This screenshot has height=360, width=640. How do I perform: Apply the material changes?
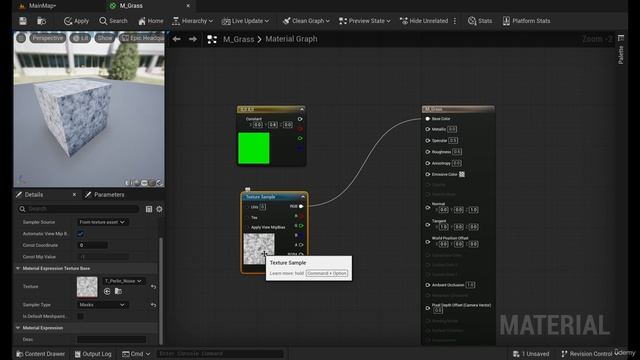click(x=76, y=21)
